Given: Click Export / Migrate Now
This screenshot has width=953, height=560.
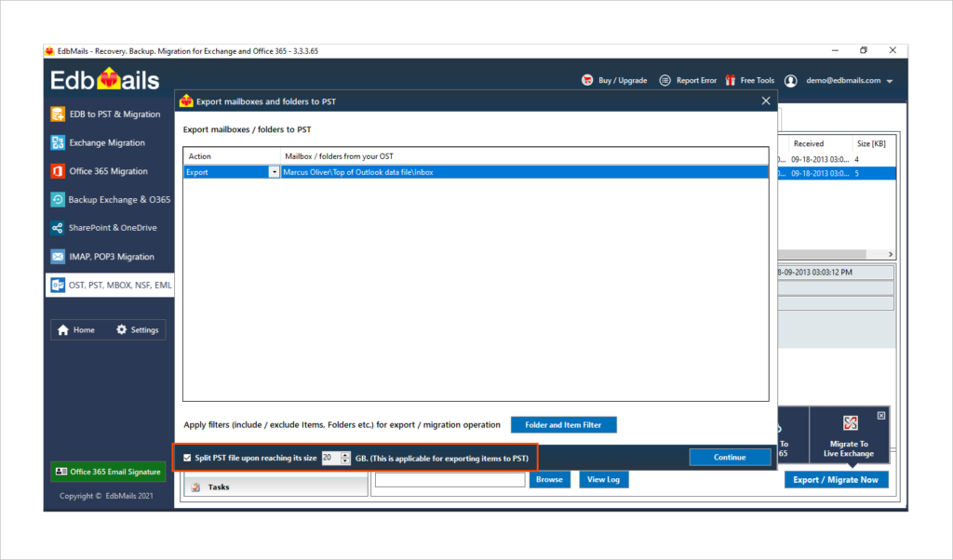Looking at the screenshot, I should click(836, 480).
